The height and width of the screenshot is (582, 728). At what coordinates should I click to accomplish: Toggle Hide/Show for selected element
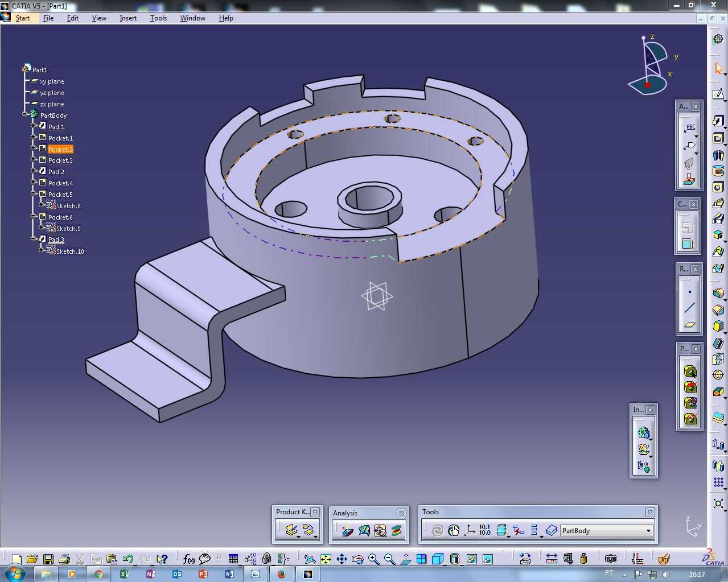click(471, 559)
